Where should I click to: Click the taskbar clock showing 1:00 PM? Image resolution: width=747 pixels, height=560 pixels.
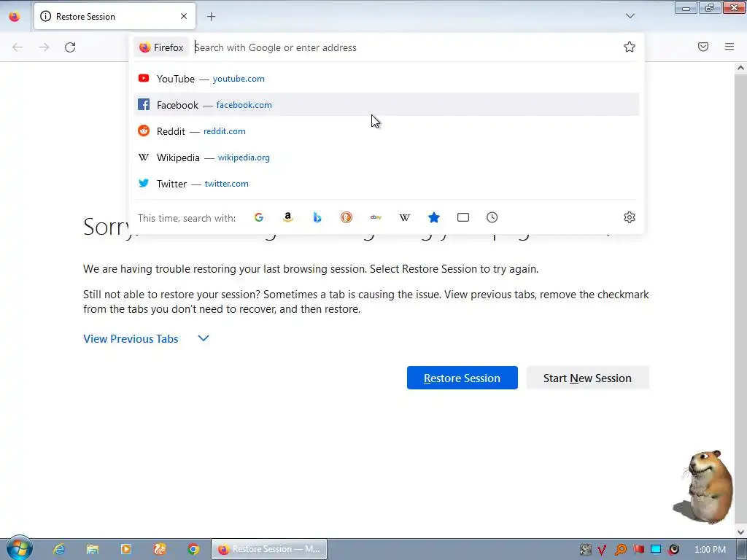pos(710,550)
